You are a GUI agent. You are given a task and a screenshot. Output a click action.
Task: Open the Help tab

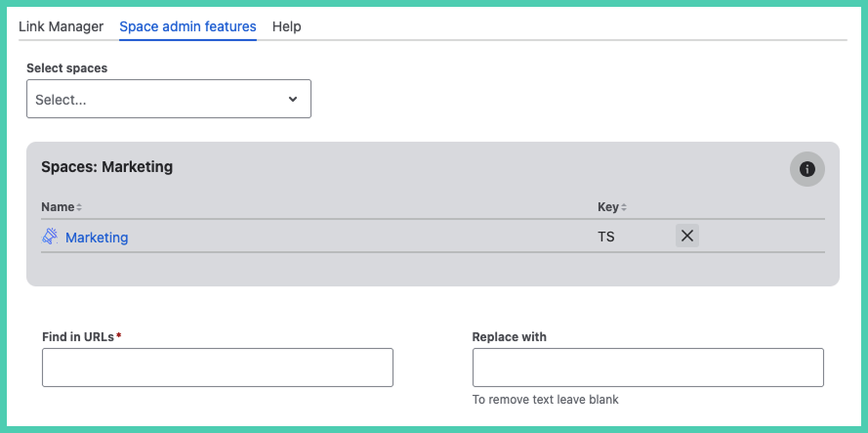(286, 26)
